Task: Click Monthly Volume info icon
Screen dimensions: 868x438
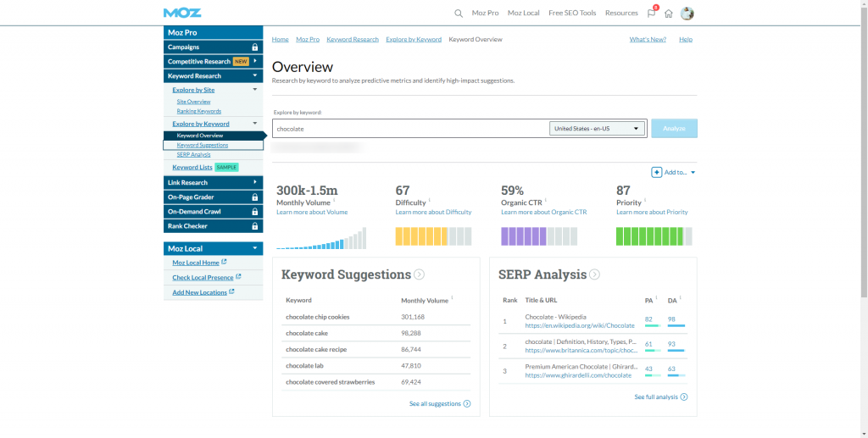Action: point(334,200)
